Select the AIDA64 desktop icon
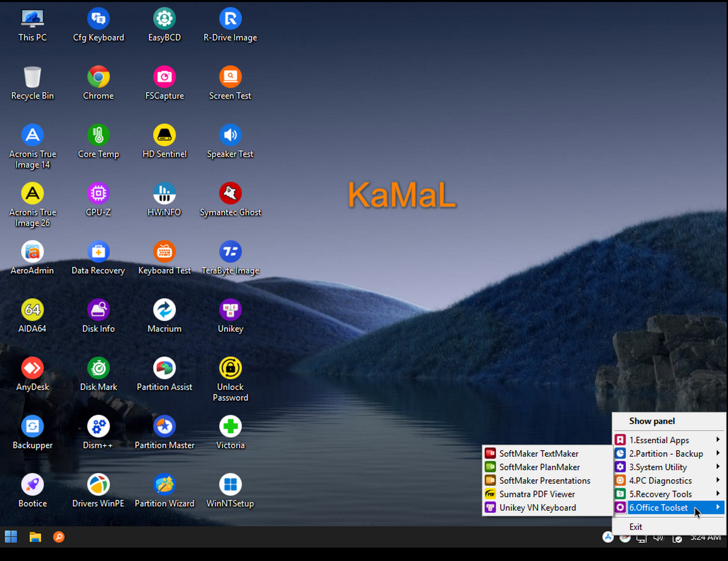 click(x=32, y=317)
